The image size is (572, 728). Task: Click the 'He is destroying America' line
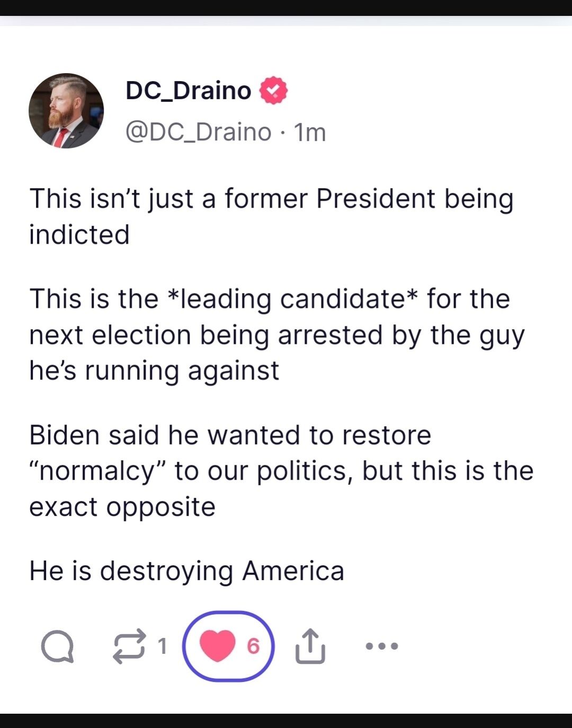186,571
